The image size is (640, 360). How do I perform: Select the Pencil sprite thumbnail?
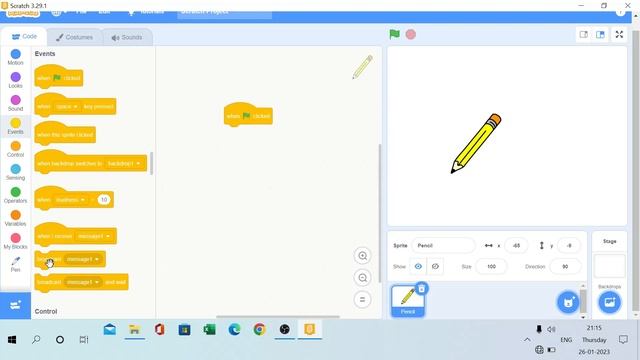pos(408,301)
